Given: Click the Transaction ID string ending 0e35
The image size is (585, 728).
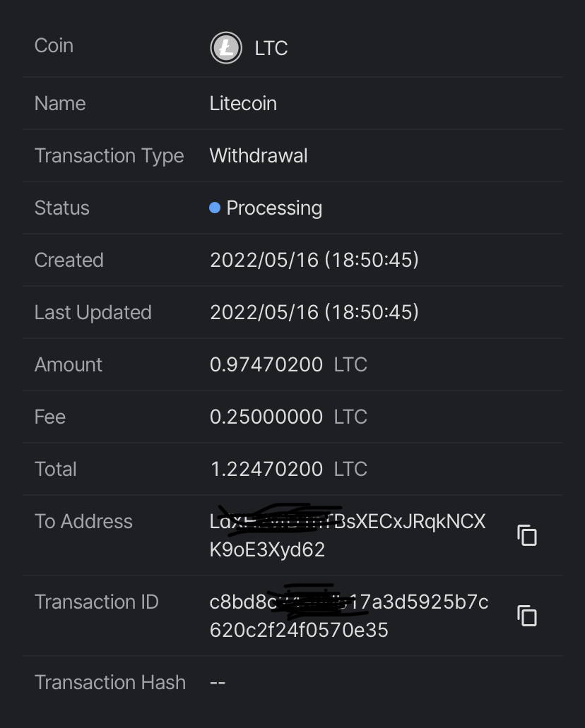Looking at the screenshot, I should point(349,616).
